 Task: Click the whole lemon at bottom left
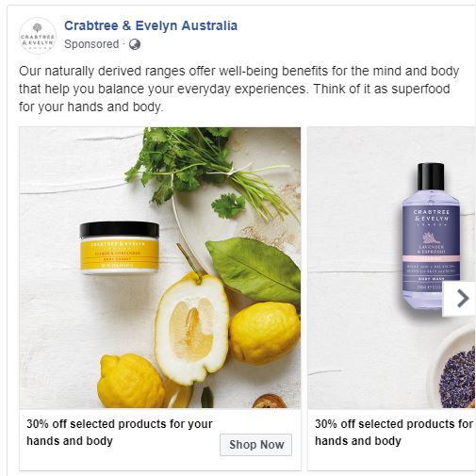pos(131,381)
